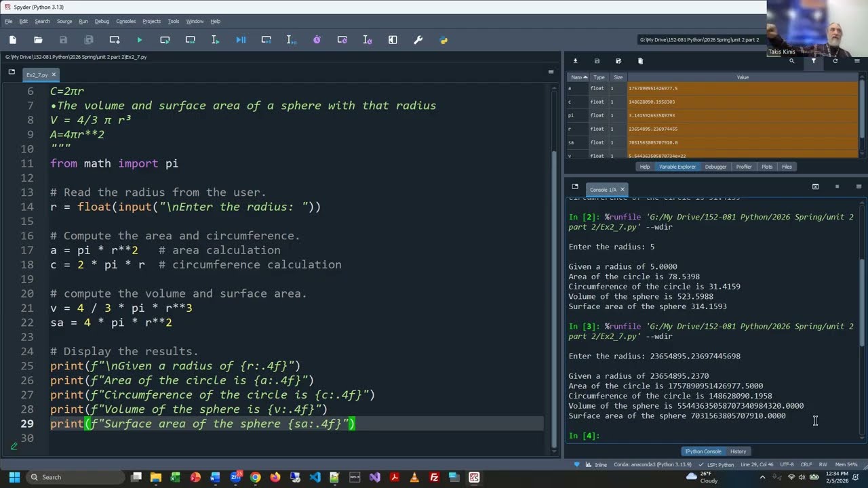The image size is (868, 488).
Task: Open the IPython console options menu
Action: click(x=859, y=186)
